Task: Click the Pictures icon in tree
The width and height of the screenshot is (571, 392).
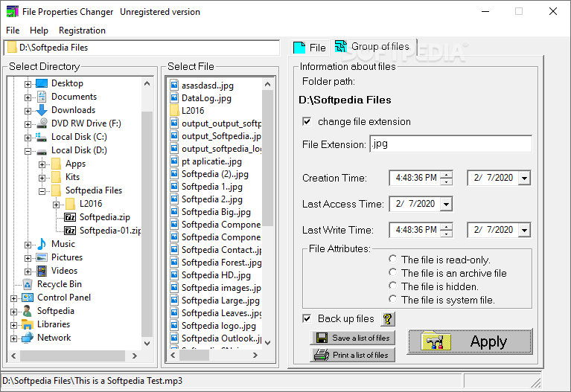Action: 42,257
